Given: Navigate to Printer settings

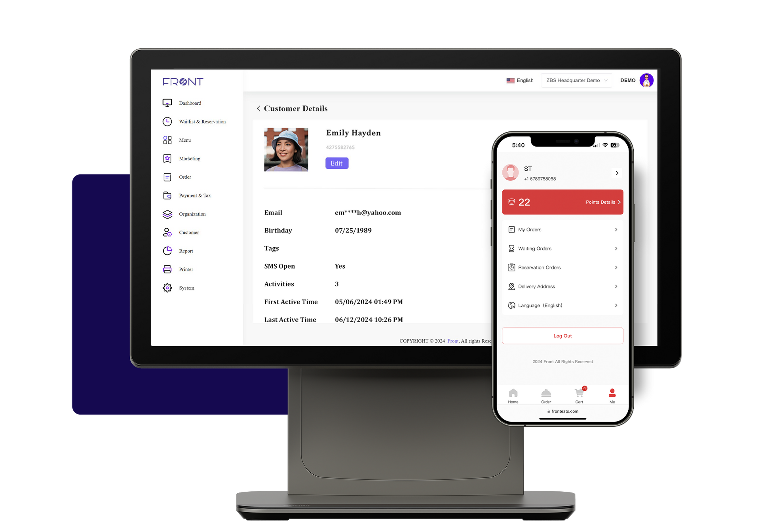Looking at the screenshot, I should pyautogui.click(x=186, y=269).
